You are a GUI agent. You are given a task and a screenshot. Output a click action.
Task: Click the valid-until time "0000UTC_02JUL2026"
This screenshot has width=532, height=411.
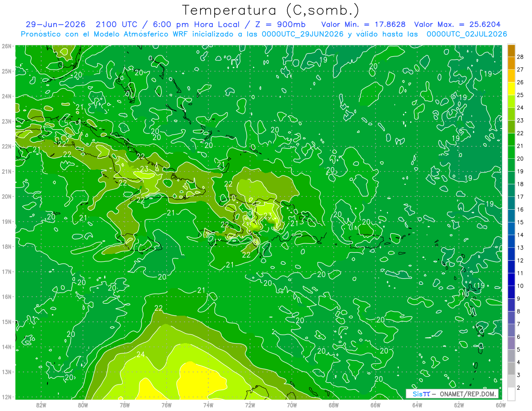[x=466, y=34]
